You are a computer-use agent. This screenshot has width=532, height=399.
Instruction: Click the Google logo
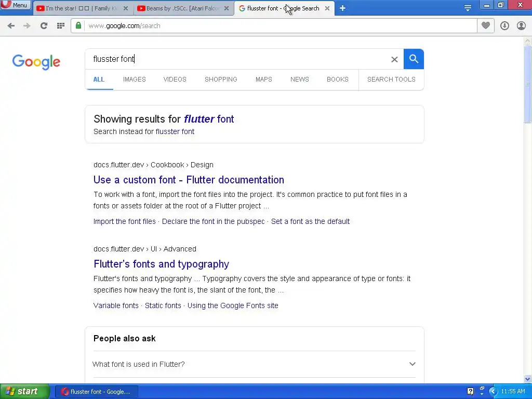[x=36, y=62]
